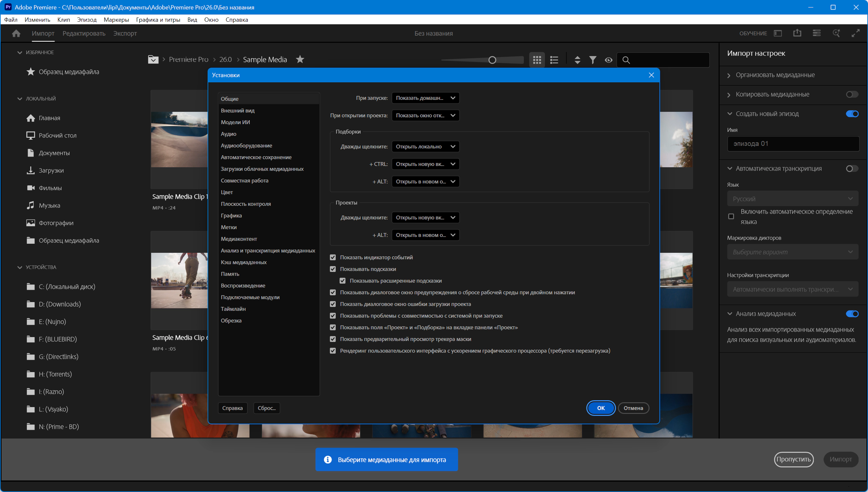Disable 'Анализ медиаданных' toggle
This screenshot has height=492, width=868.
pos(851,314)
